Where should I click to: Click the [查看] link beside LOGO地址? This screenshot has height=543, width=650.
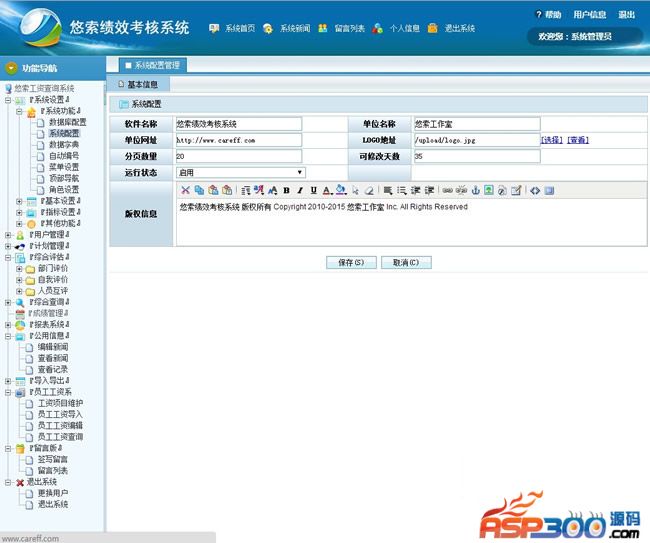pos(578,140)
